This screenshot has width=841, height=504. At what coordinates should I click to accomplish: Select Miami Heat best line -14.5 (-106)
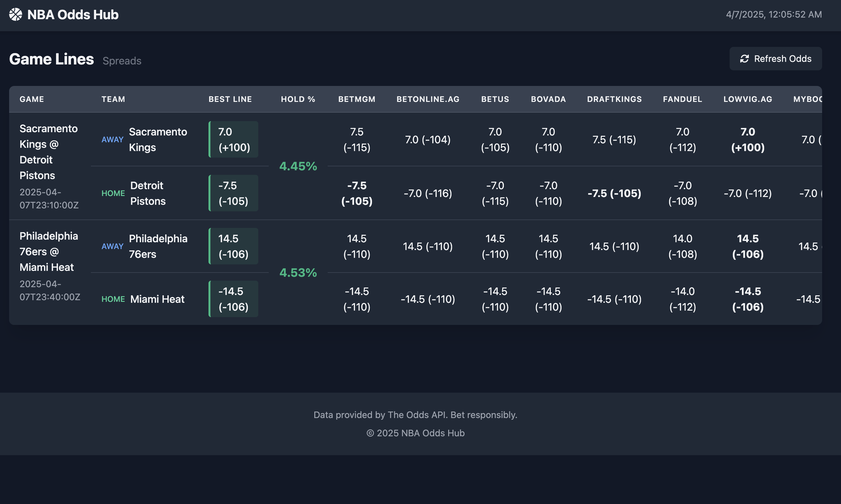pos(233,299)
